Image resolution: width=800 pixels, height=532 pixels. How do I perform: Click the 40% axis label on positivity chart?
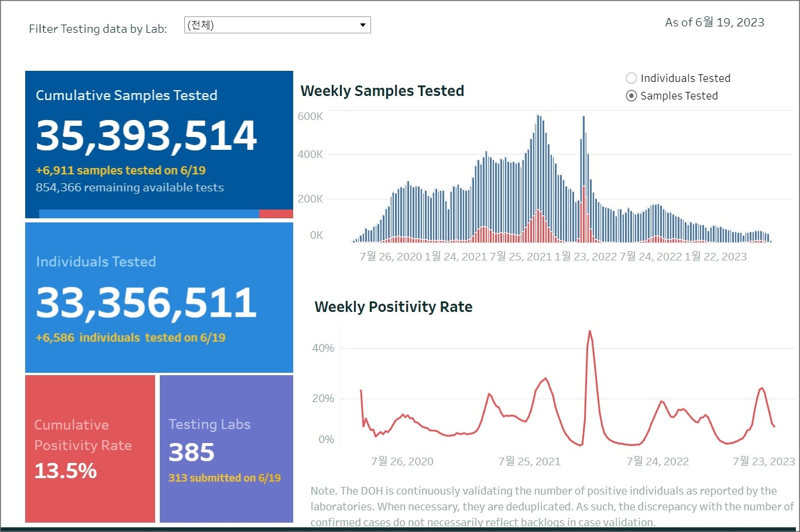323,348
